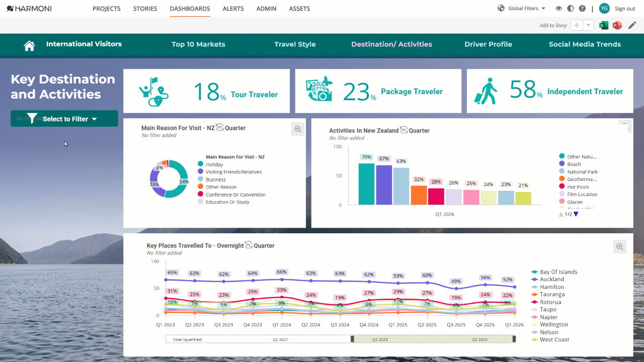
Task: Go to the home icon in the teal navigation bar
Action: pos(29,46)
